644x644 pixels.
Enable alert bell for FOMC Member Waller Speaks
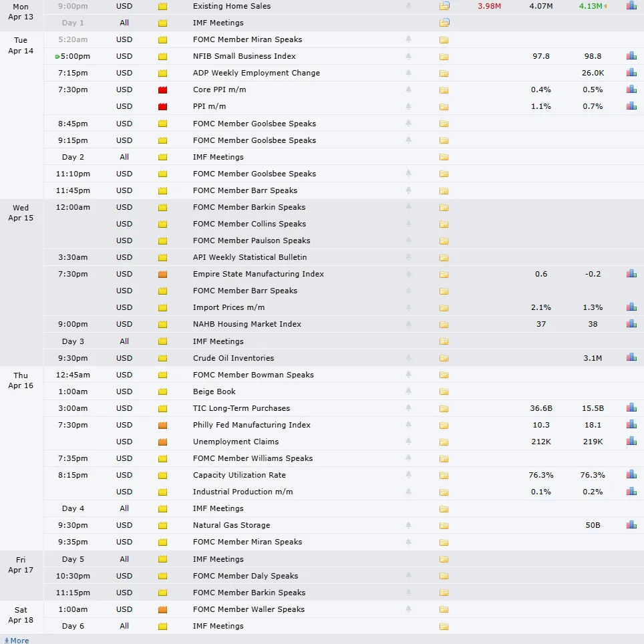[x=408, y=609]
